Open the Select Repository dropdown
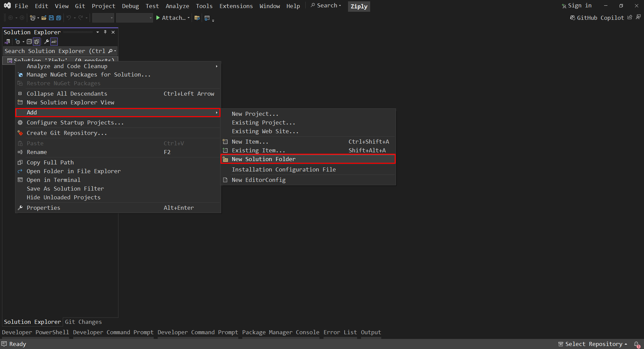The height and width of the screenshot is (349, 644). coord(593,344)
